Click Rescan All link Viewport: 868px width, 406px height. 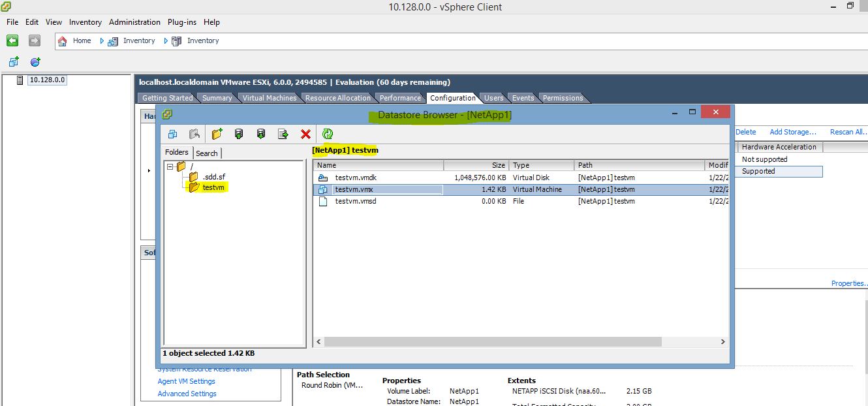pyautogui.click(x=848, y=131)
